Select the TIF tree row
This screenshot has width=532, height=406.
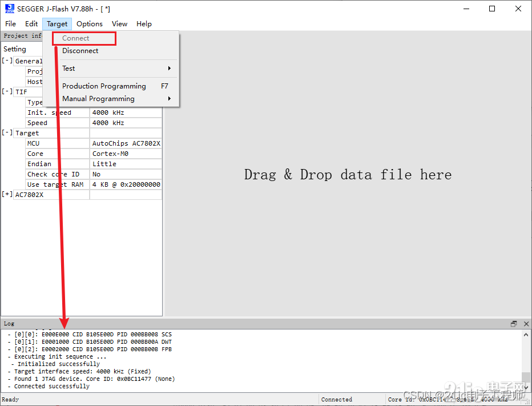(28, 92)
